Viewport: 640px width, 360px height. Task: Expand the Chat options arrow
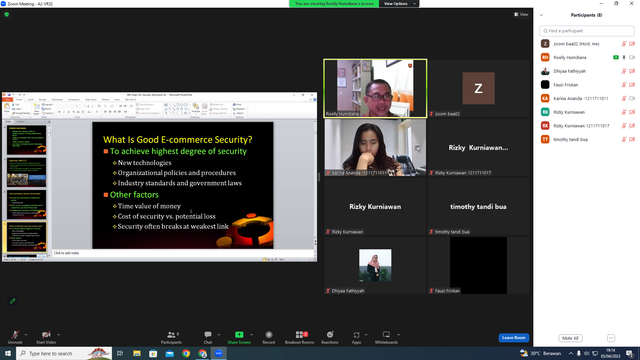(x=219, y=335)
